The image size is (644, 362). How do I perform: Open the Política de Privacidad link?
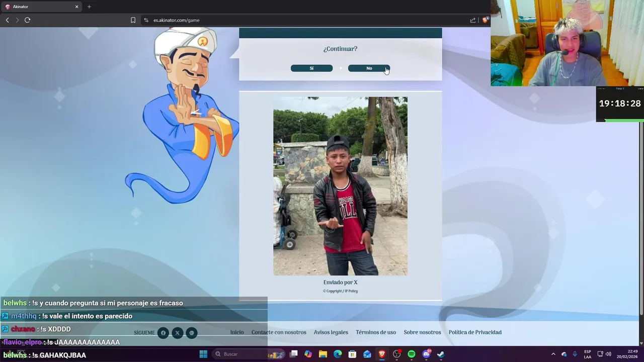475,332
